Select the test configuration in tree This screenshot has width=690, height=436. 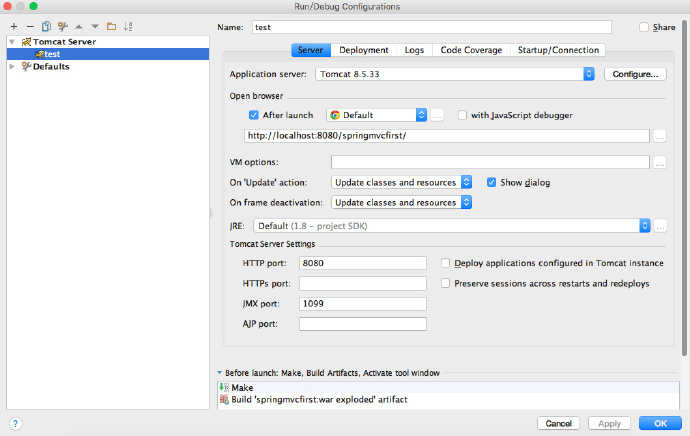coord(108,54)
